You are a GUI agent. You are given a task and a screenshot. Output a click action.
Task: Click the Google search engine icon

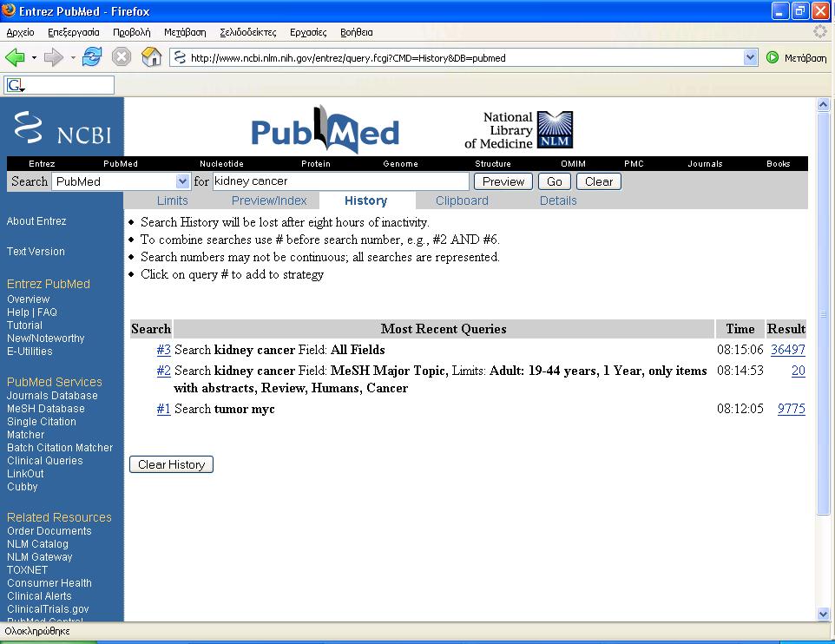point(16,85)
